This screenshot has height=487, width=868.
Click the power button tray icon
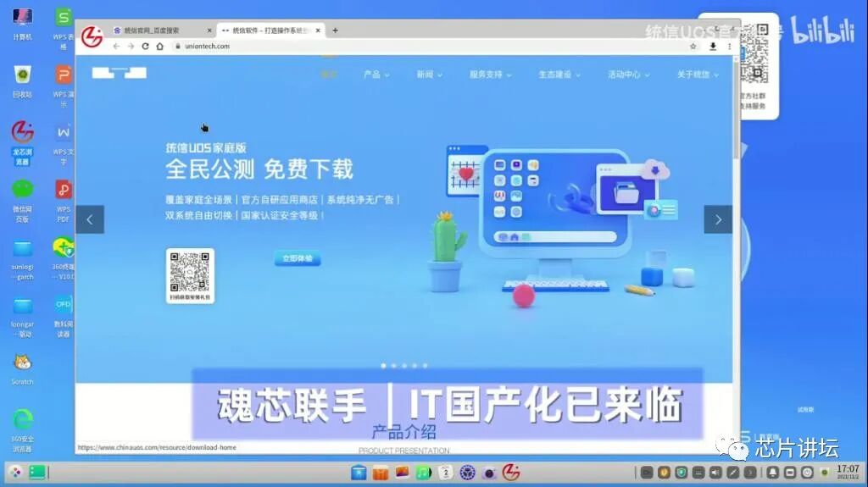click(x=807, y=473)
